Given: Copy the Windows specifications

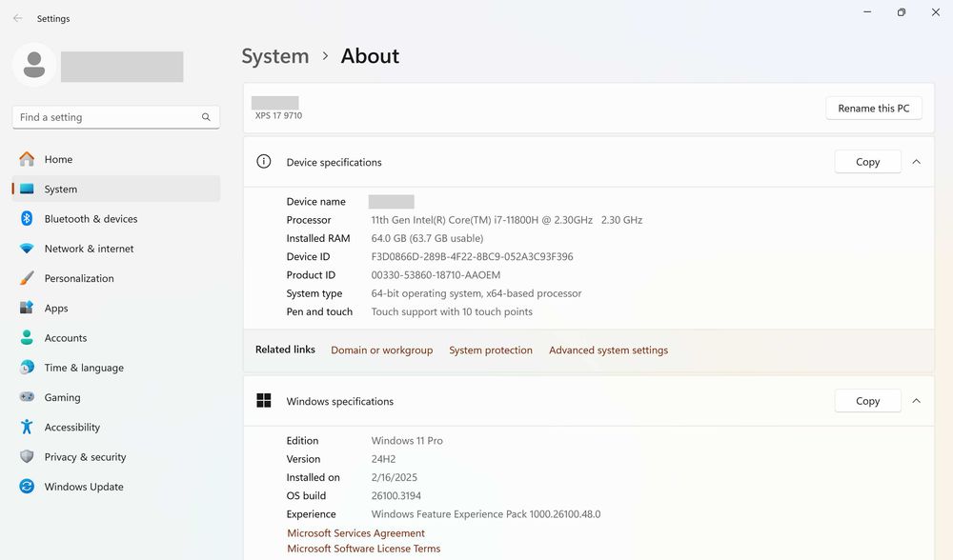Looking at the screenshot, I should (x=867, y=401).
